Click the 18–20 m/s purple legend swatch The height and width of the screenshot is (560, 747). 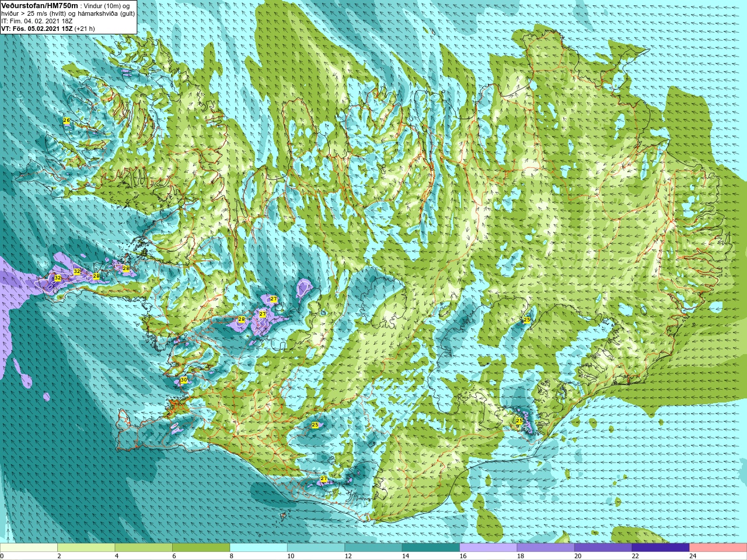pos(546,548)
